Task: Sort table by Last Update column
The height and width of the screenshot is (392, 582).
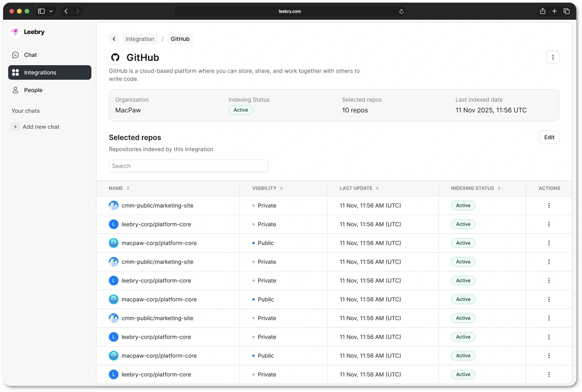Action: (x=359, y=188)
